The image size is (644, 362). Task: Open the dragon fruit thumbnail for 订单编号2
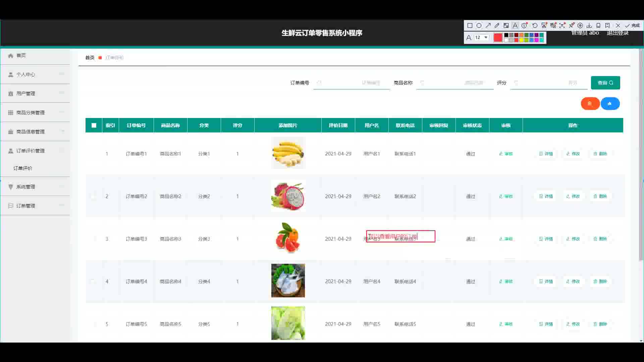pyautogui.click(x=288, y=196)
